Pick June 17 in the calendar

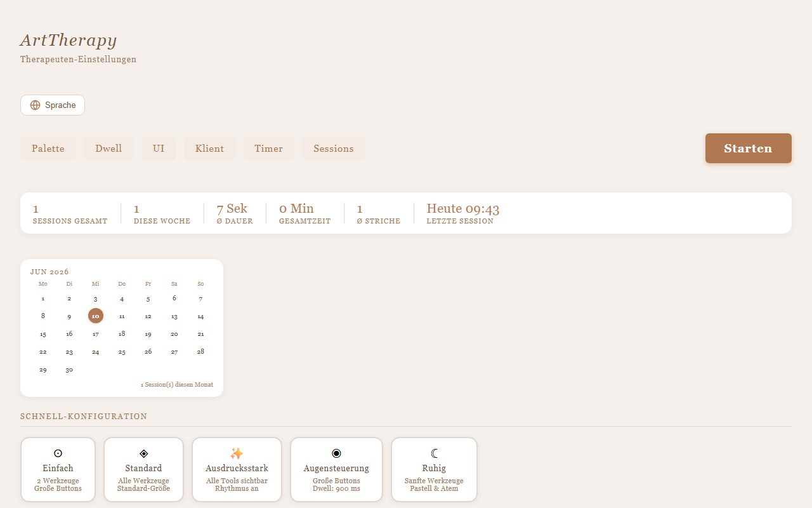(95, 334)
